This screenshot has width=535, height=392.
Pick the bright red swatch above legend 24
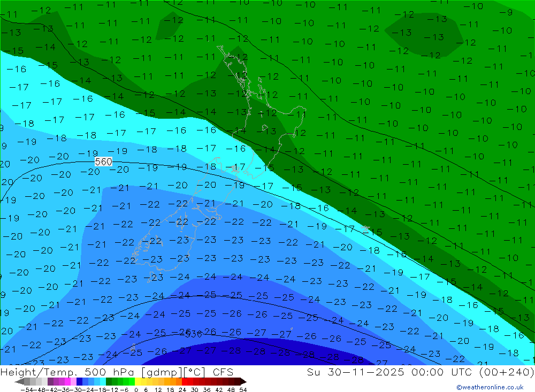185,382
